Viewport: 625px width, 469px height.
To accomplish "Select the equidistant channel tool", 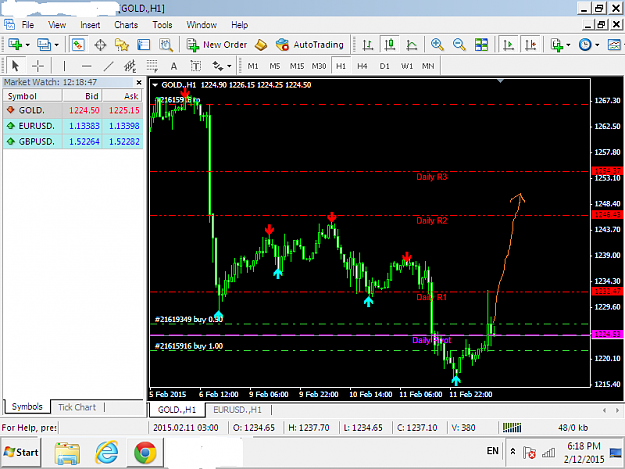I will pyautogui.click(x=130, y=66).
